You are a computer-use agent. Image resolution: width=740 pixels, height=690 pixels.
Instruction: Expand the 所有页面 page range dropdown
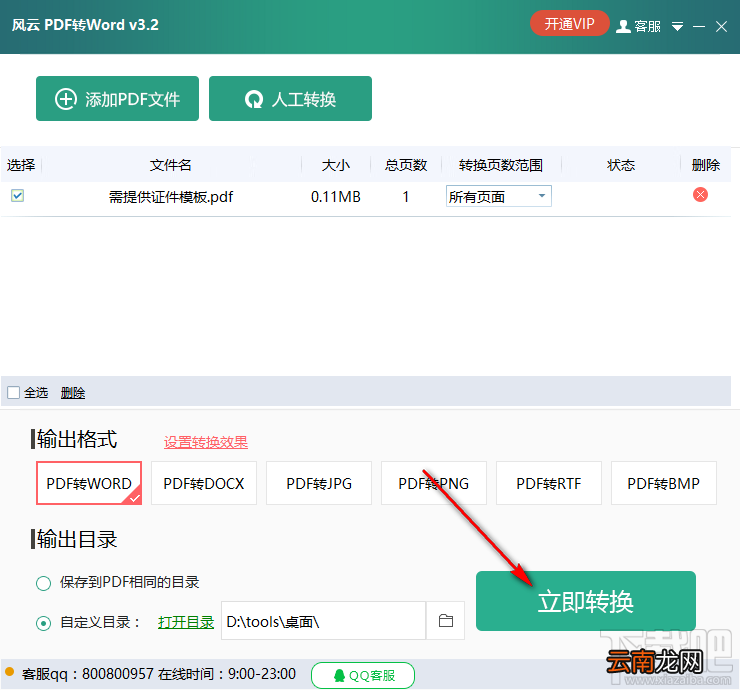(x=499, y=196)
